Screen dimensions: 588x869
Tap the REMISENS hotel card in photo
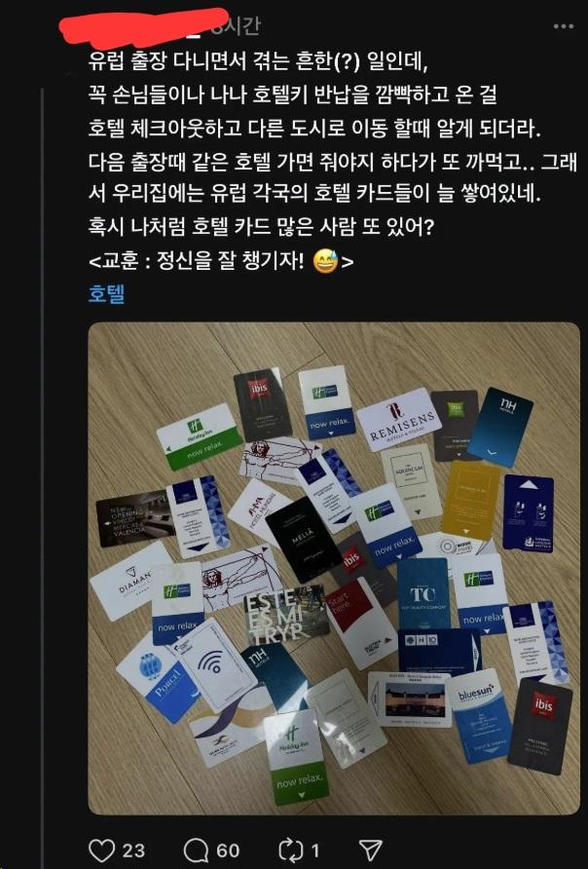click(398, 420)
